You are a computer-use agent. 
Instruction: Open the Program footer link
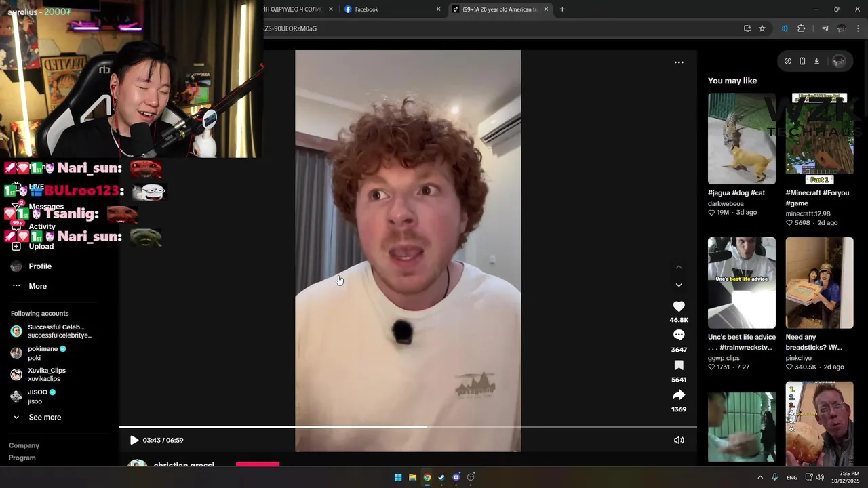click(x=22, y=457)
